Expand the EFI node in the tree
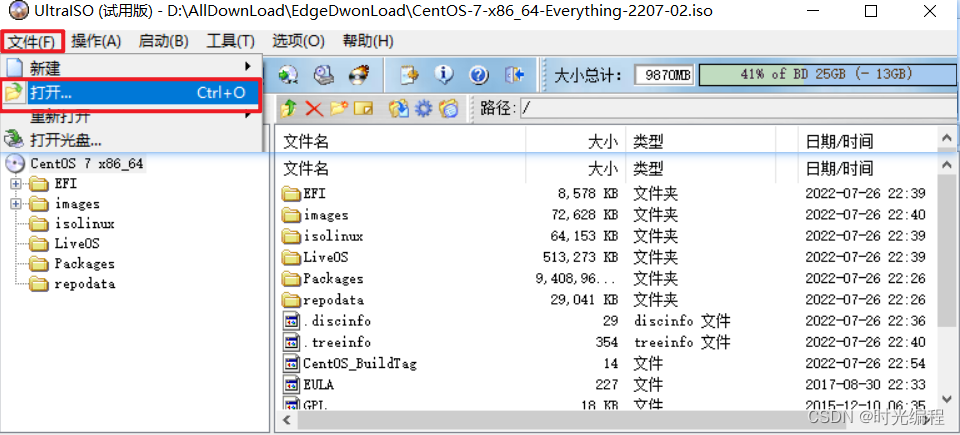 point(15,184)
